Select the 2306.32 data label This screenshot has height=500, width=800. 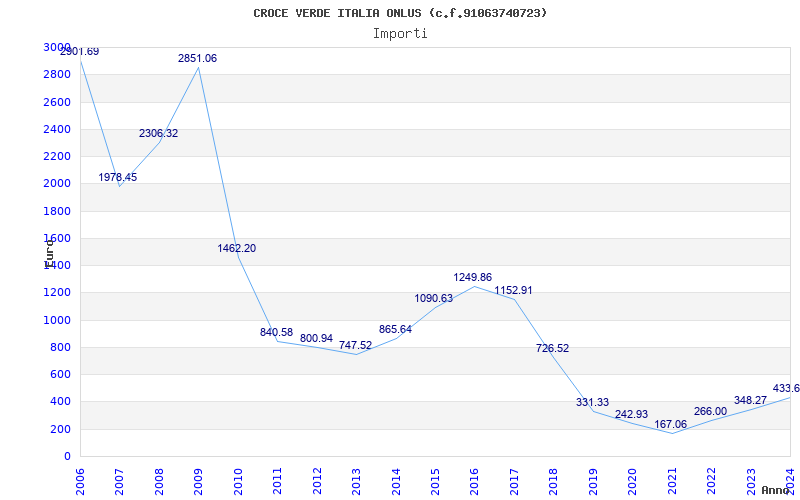(158, 134)
